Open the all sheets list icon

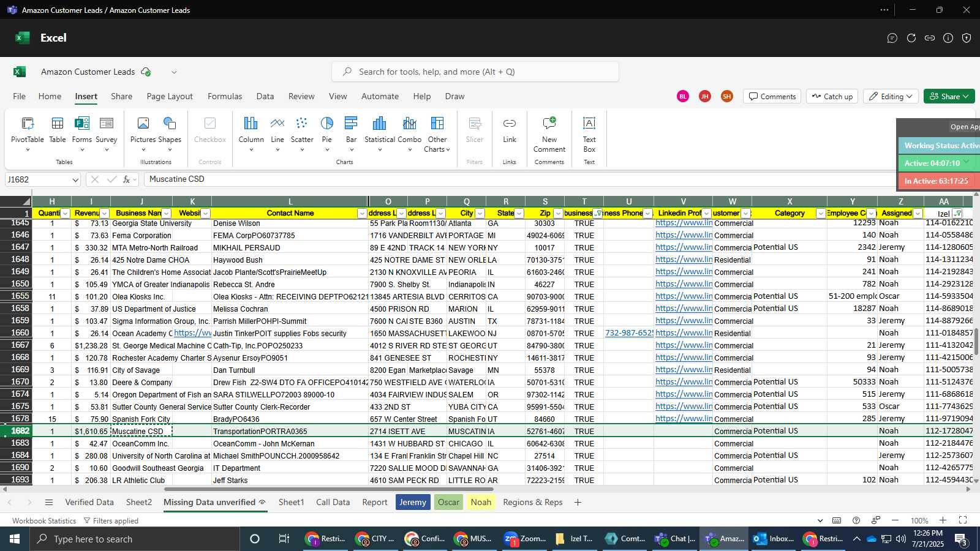49,502
